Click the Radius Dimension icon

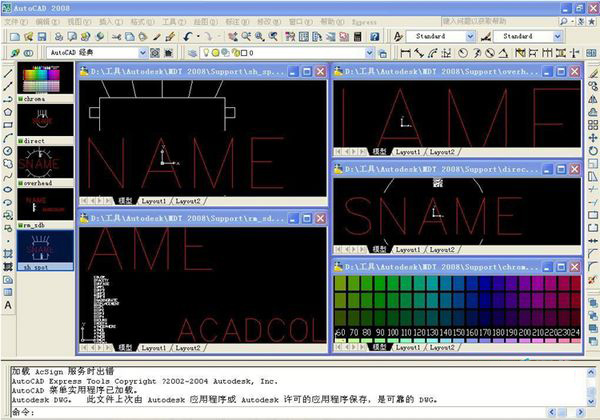coord(463,53)
